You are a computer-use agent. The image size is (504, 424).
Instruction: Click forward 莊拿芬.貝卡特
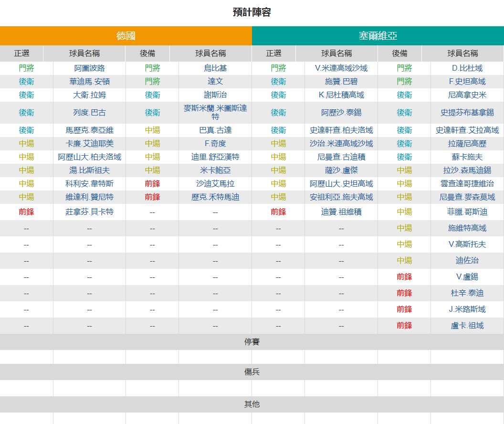pos(89,212)
